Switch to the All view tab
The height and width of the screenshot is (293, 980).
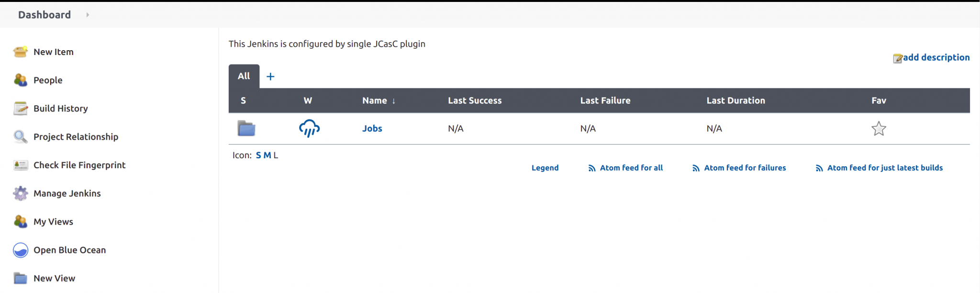[244, 76]
